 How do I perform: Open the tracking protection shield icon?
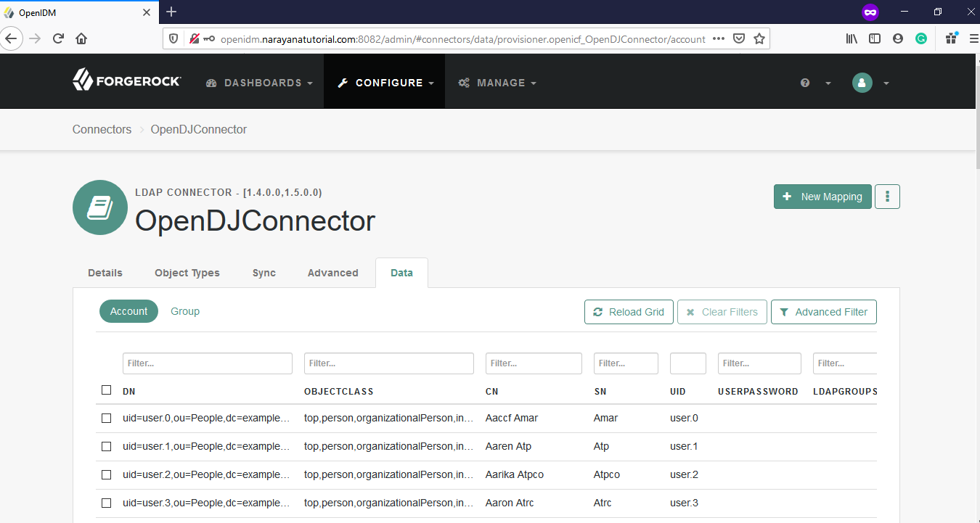[x=173, y=39]
